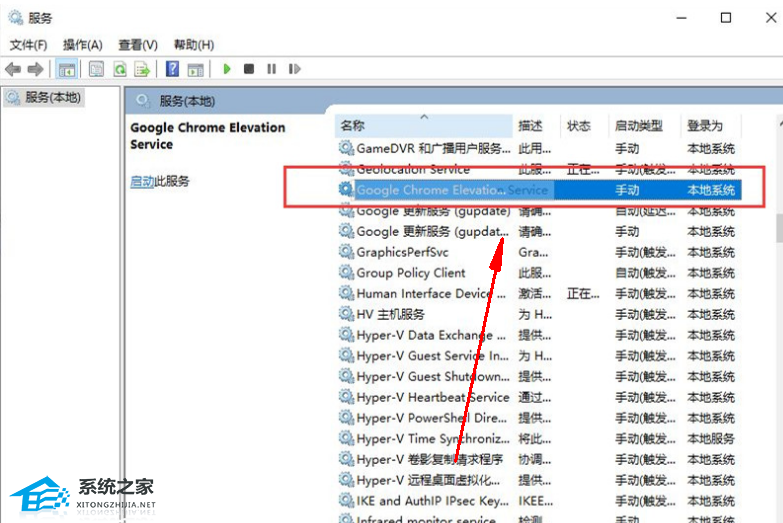Screen dimensions: 783x523
Task: Pause the service with the pause button
Action: (271, 69)
